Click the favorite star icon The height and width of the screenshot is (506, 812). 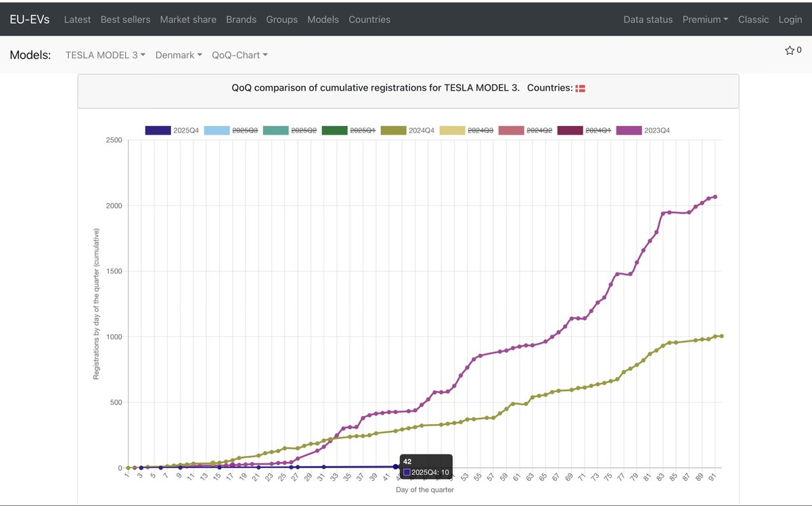(x=790, y=49)
